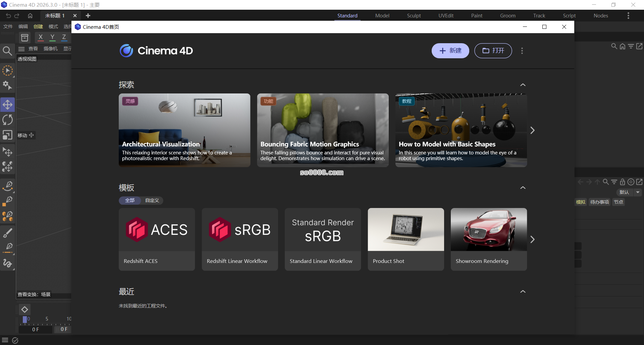Open the 待办事项 tab
This screenshot has height=345, width=644.
(x=599, y=202)
